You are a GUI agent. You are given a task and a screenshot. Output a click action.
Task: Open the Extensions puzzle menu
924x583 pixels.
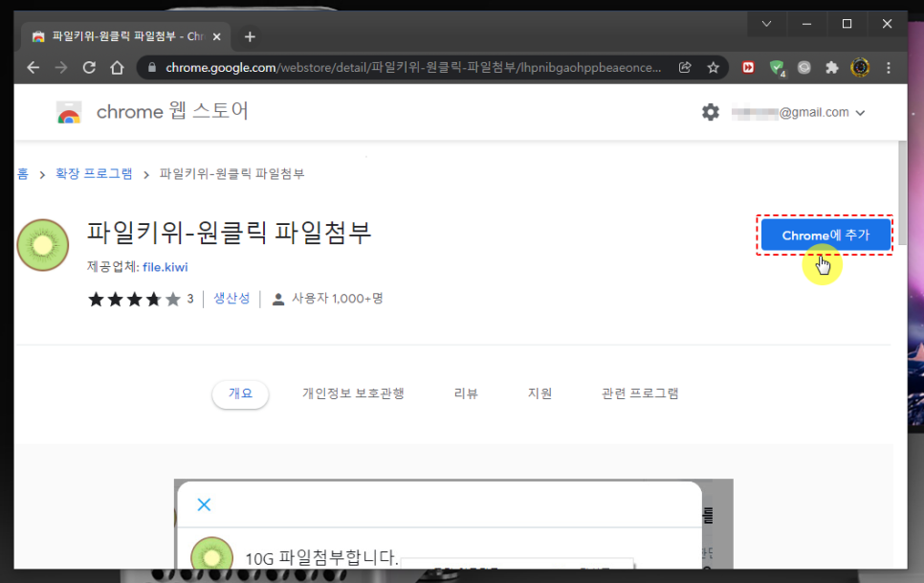click(831, 68)
